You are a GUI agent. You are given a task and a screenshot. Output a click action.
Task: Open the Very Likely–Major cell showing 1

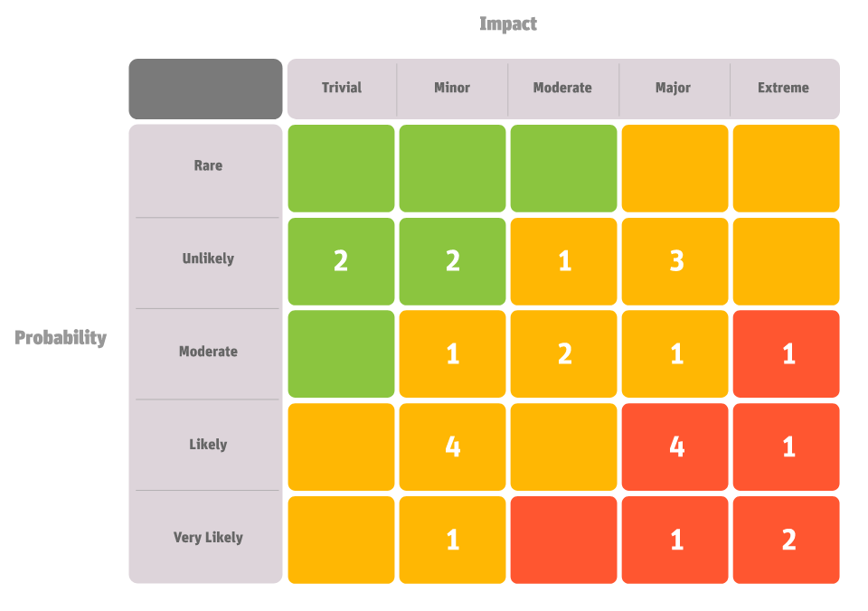(675, 540)
